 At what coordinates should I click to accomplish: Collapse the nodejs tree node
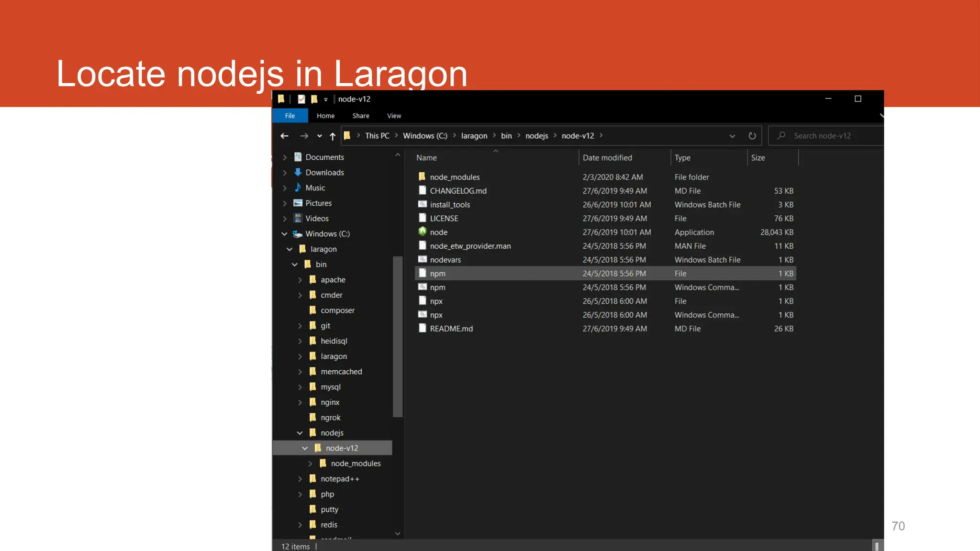click(300, 433)
